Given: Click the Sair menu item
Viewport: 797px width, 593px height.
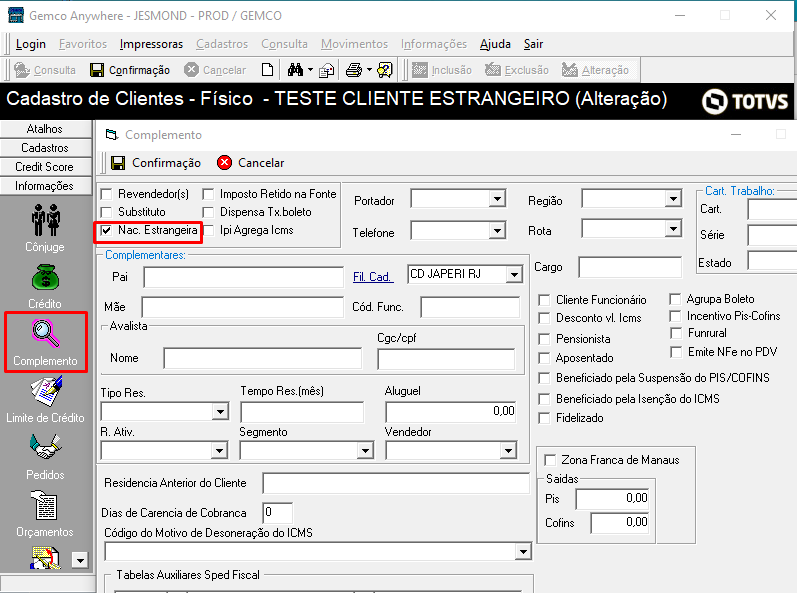Looking at the screenshot, I should [534, 44].
